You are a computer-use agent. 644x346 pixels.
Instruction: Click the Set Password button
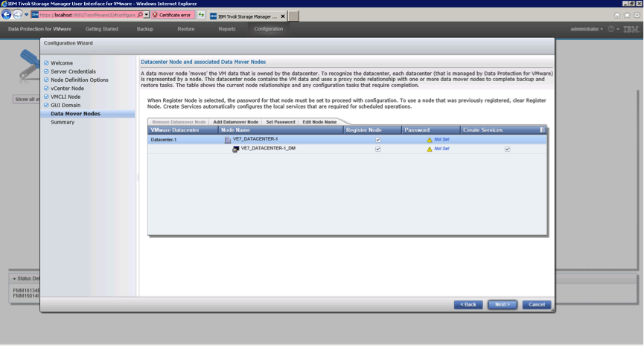point(281,122)
